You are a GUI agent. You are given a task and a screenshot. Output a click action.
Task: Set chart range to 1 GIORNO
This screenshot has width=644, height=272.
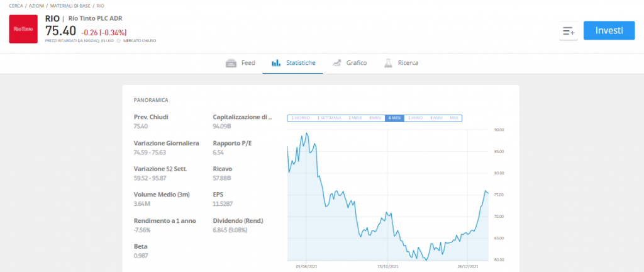tap(300, 118)
